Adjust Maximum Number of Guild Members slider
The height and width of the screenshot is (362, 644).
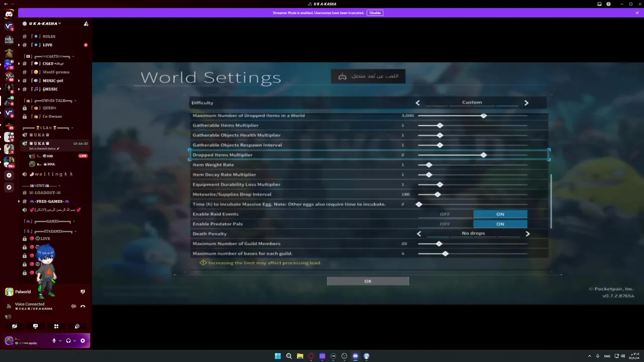pyautogui.click(x=439, y=244)
